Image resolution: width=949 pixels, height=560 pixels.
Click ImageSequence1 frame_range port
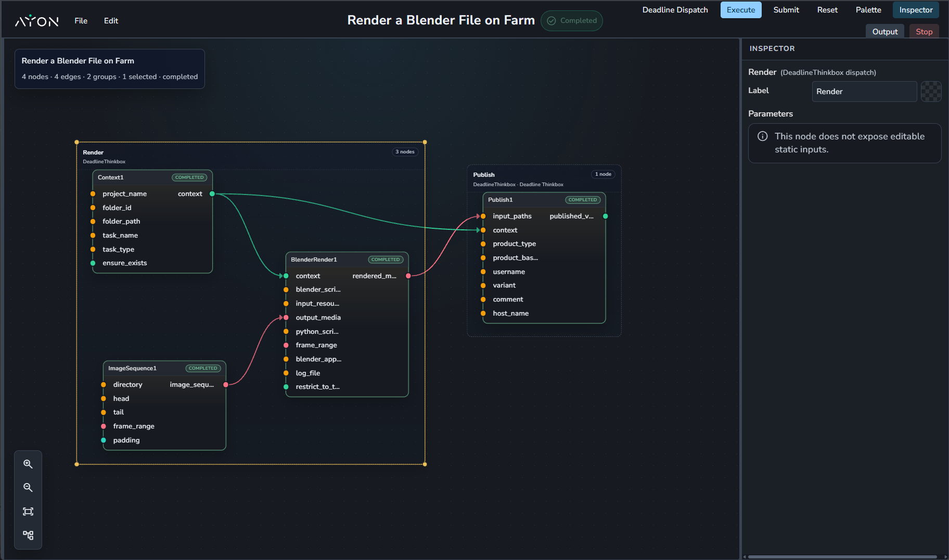104,426
